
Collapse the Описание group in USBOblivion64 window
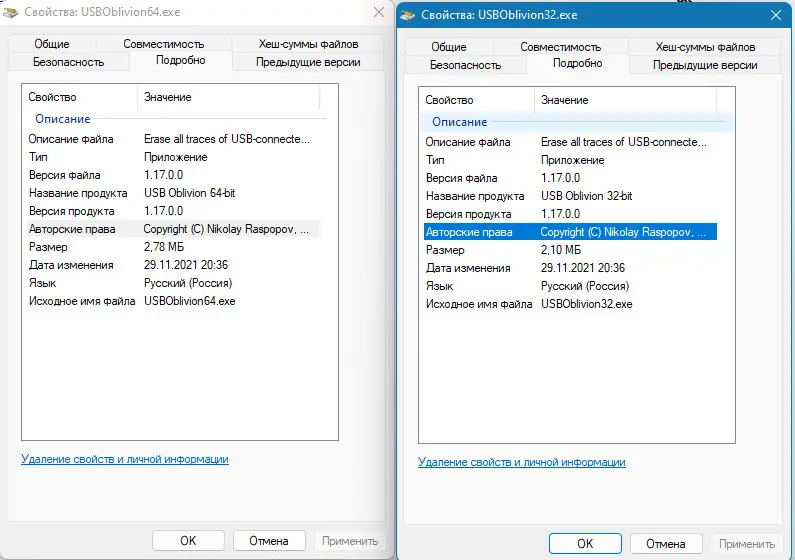pyautogui.click(x=63, y=119)
